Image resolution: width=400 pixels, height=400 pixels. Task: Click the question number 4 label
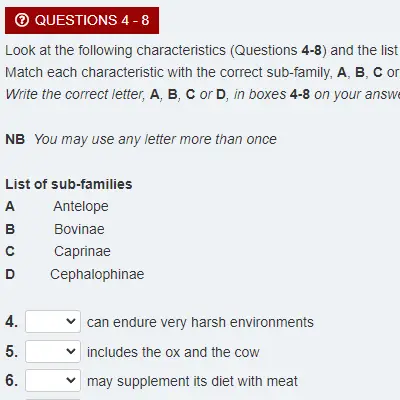point(12,322)
